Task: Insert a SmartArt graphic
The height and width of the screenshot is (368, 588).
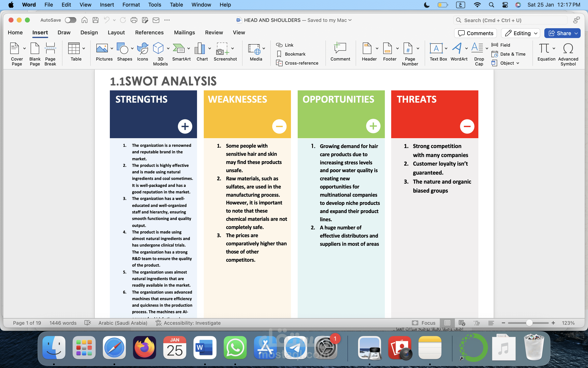Action: coord(181,52)
